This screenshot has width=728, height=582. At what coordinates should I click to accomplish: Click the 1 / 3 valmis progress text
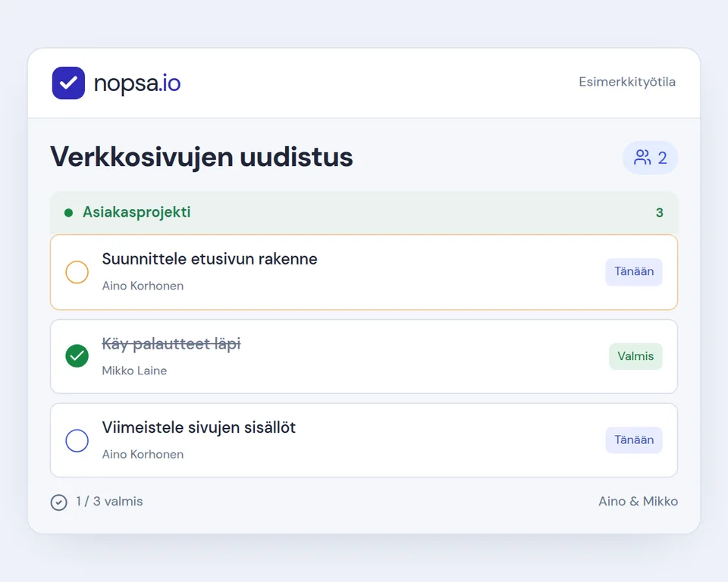coord(109,502)
